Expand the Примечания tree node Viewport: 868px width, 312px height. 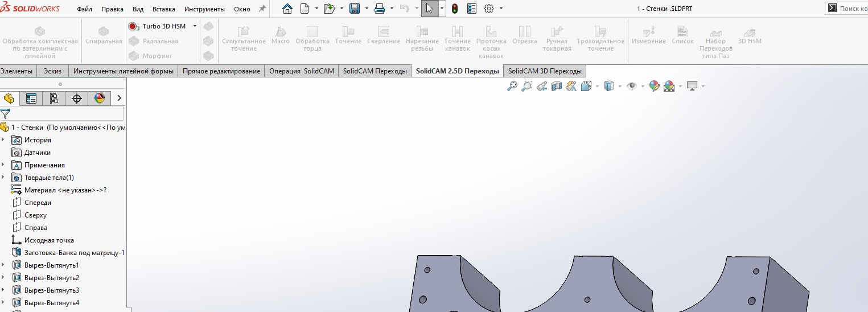coord(3,165)
